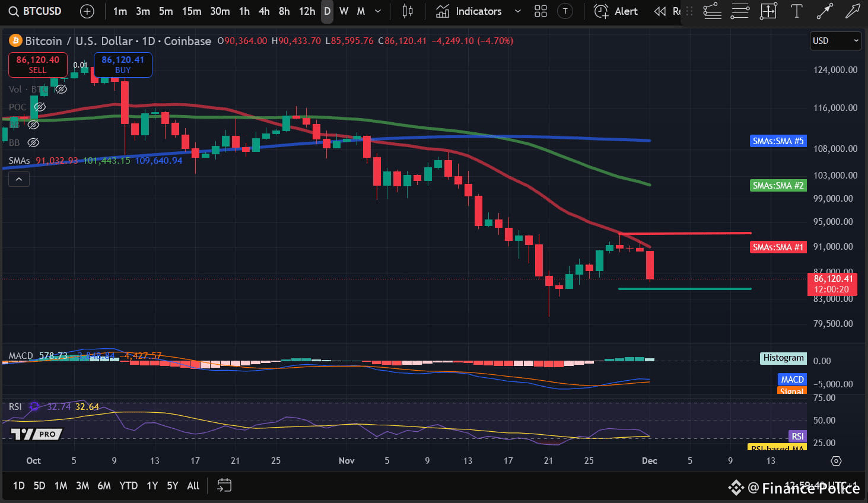Select the 1m timeframe
Viewport: 868px width, 503px height.
point(120,11)
